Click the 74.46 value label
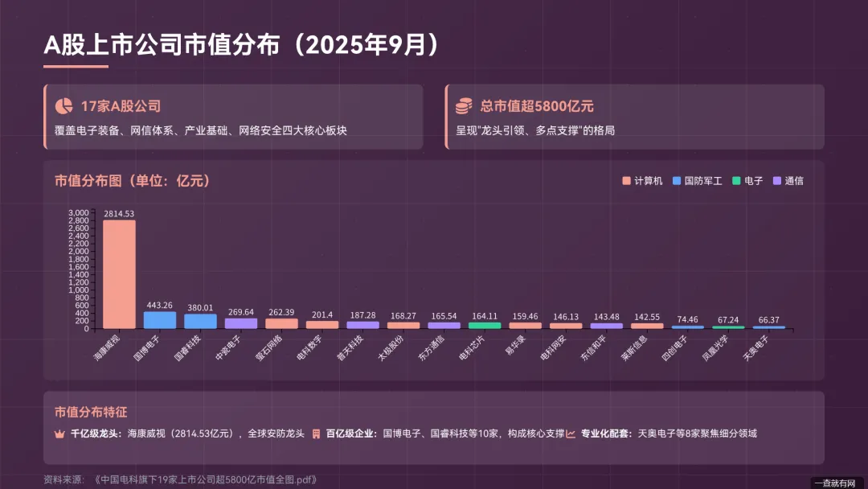 pyautogui.click(x=687, y=319)
